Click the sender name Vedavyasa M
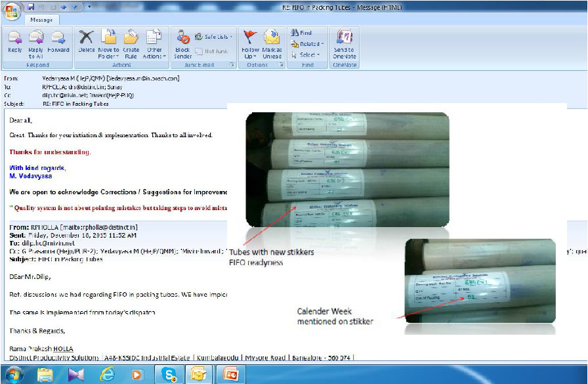The image size is (588, 384). pos(111,78)
